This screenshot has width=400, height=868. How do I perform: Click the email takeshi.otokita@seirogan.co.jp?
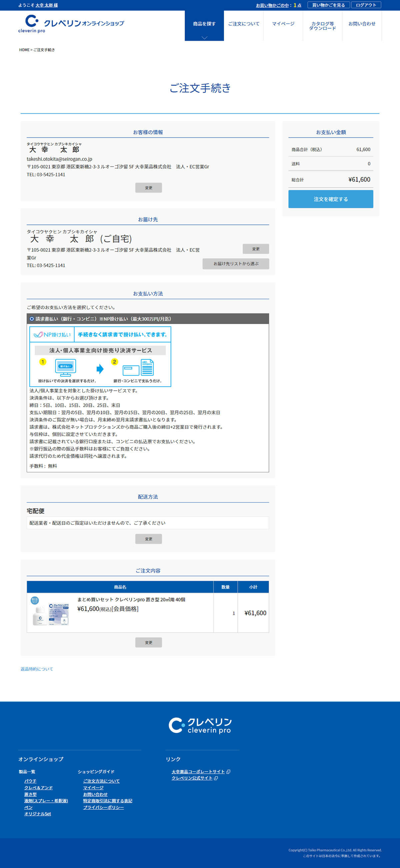coord(59,159)
